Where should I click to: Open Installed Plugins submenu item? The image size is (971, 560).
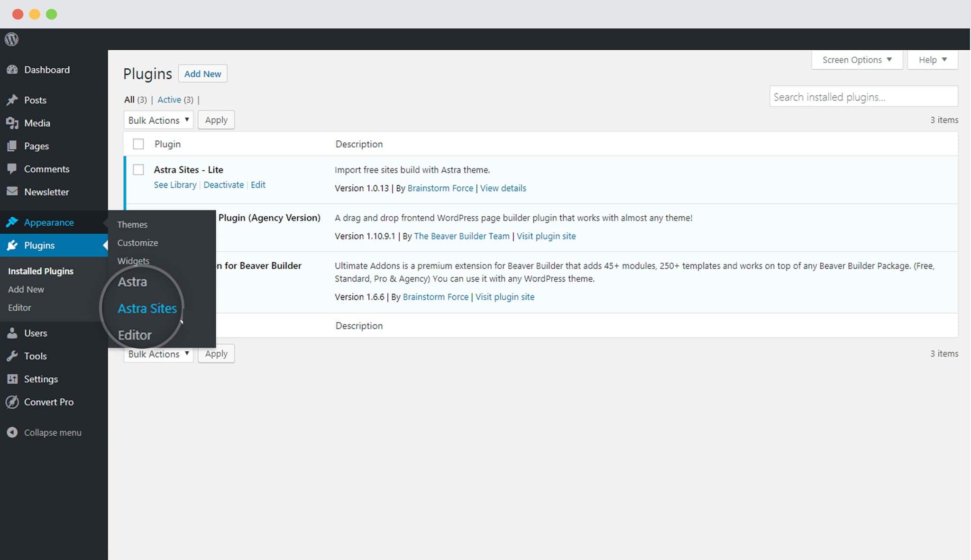click(x=41, y=271)
